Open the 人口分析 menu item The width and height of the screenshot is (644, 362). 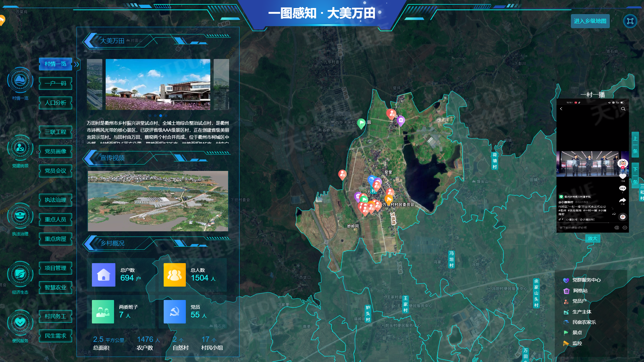click(55, 103)
